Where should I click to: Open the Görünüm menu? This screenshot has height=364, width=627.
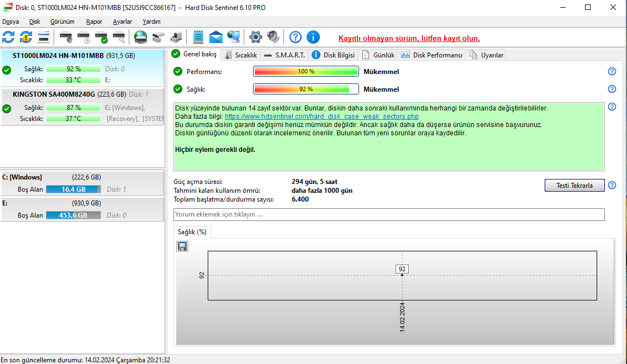pyautogui.click(x=62, y=22)
